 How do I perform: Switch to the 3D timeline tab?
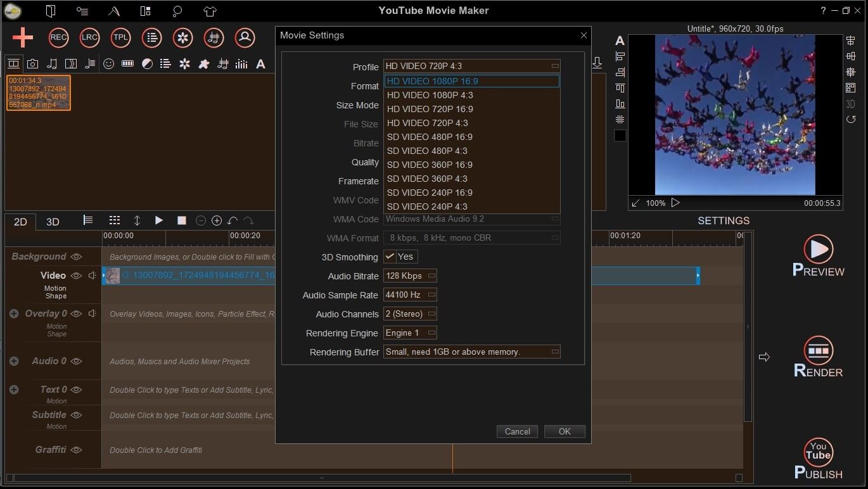(53, 222)
